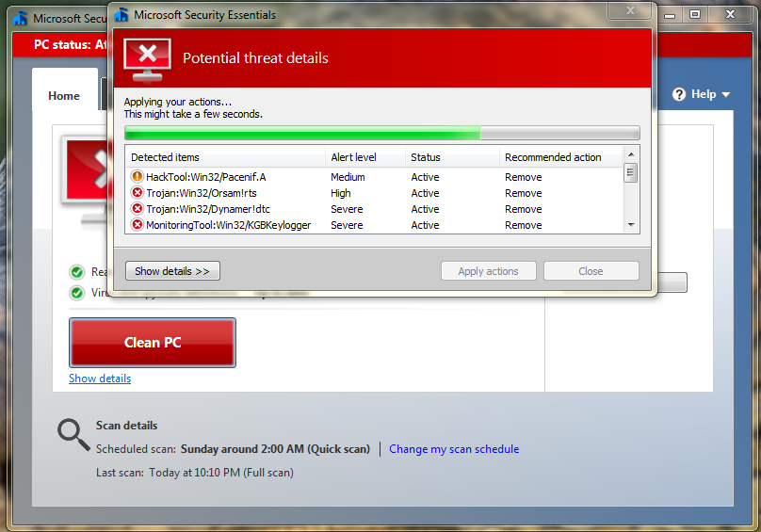This screenshot has height=532, width=761.
Task: Click the Applying your actions message
Action: (x=178, y=102)
